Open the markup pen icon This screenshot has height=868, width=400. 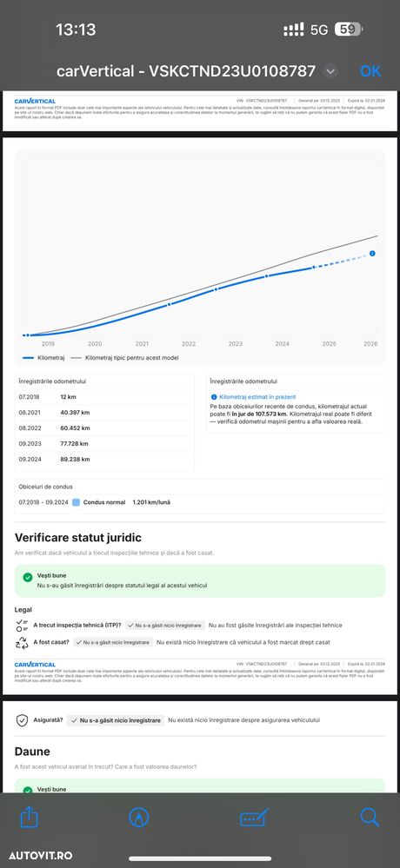click(x=139, y=817)
